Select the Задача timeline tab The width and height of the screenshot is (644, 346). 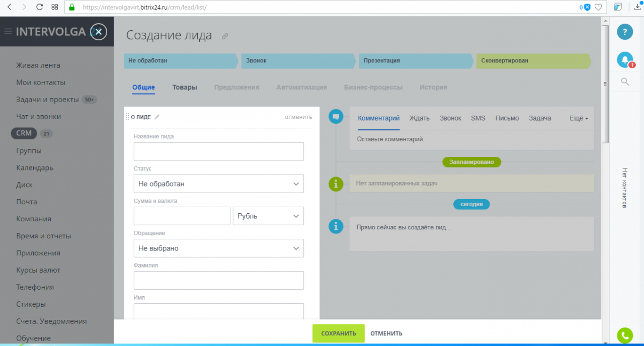pyautogui.click(x=540, y=118)
